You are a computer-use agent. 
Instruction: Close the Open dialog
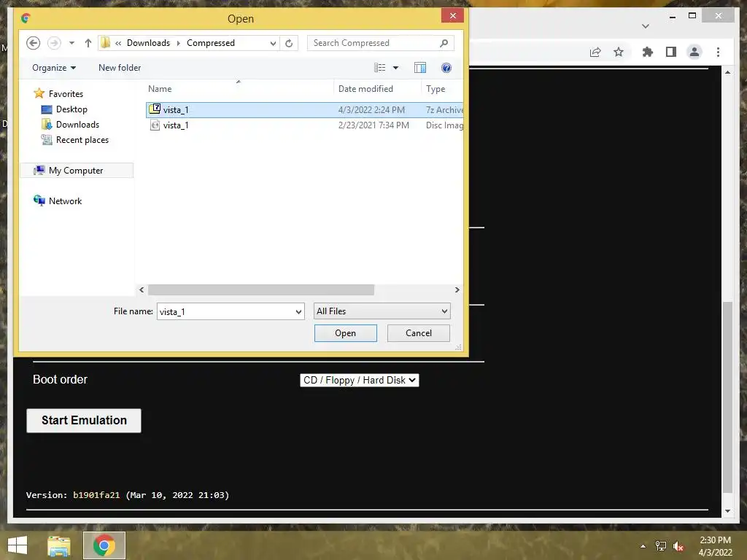(x=452, y=16)
